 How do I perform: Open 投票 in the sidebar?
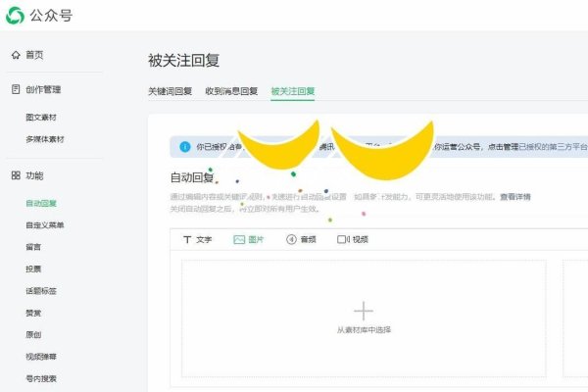33,269
